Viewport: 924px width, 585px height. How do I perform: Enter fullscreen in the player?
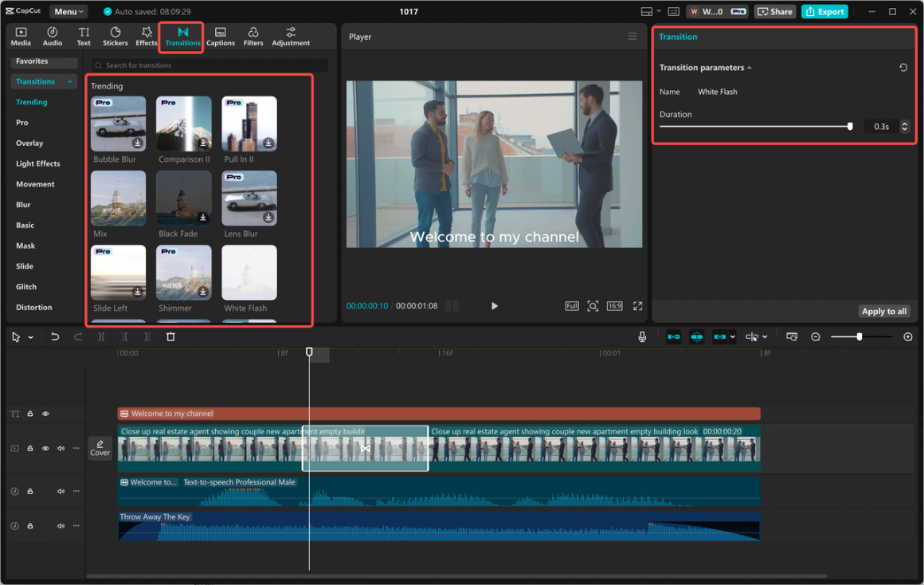click(637, 306)
